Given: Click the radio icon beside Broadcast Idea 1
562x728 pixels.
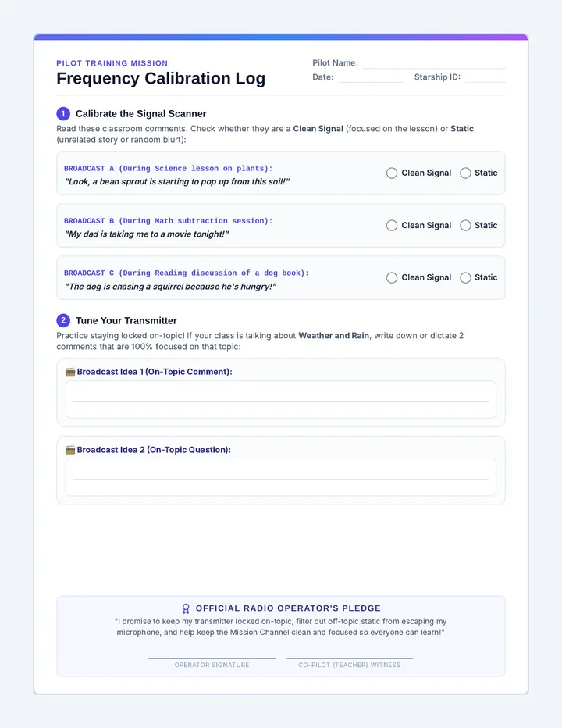Looking at the screenshot, I should [x=70, y=372].
